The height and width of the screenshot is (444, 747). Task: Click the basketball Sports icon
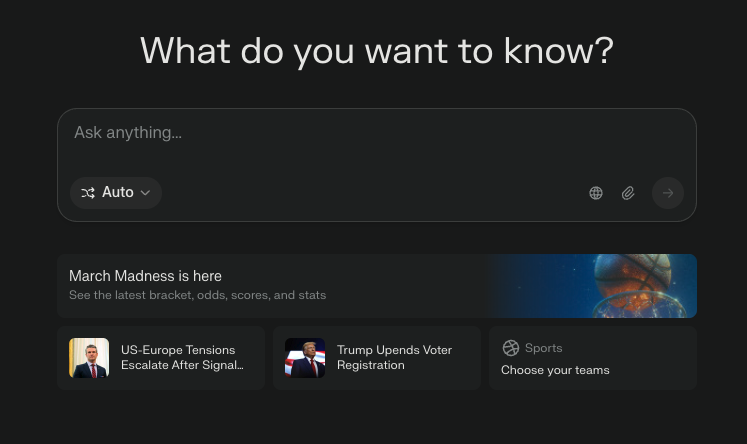point(510,348)
